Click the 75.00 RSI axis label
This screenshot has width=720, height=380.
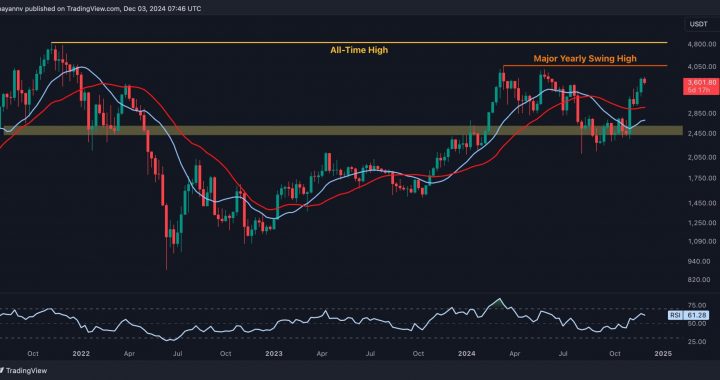(x=698, y=305)
